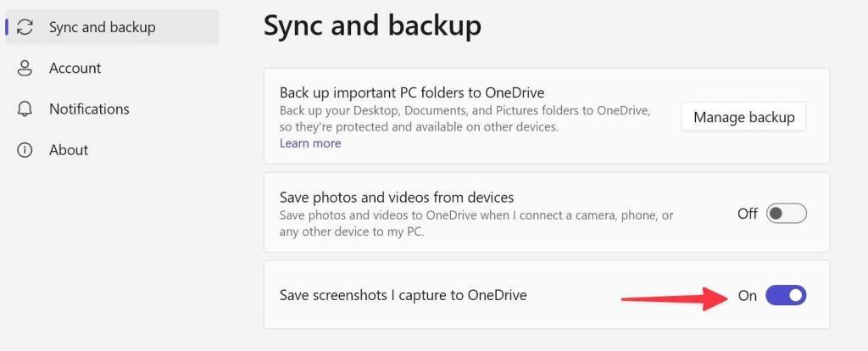Viewport: 868px width, 351px height.
Task: Open the Learn more link
Action: [x=310, y=143]
